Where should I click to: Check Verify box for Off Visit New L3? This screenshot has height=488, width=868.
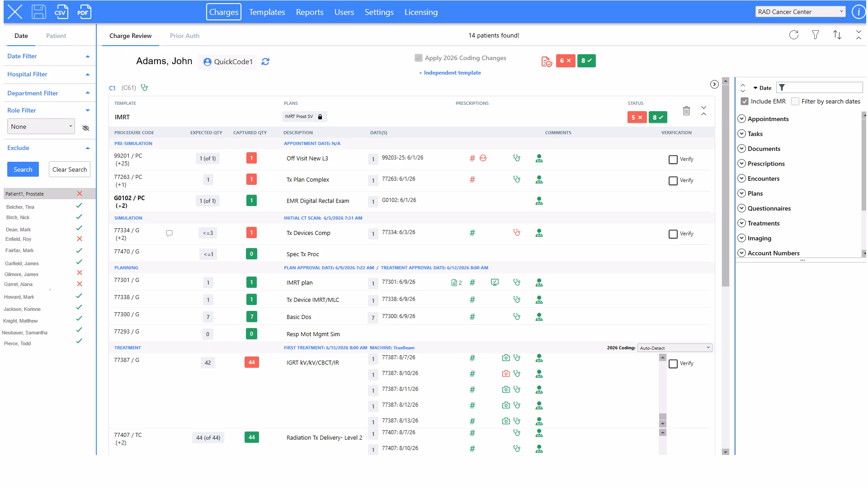(x=673, y=160)
